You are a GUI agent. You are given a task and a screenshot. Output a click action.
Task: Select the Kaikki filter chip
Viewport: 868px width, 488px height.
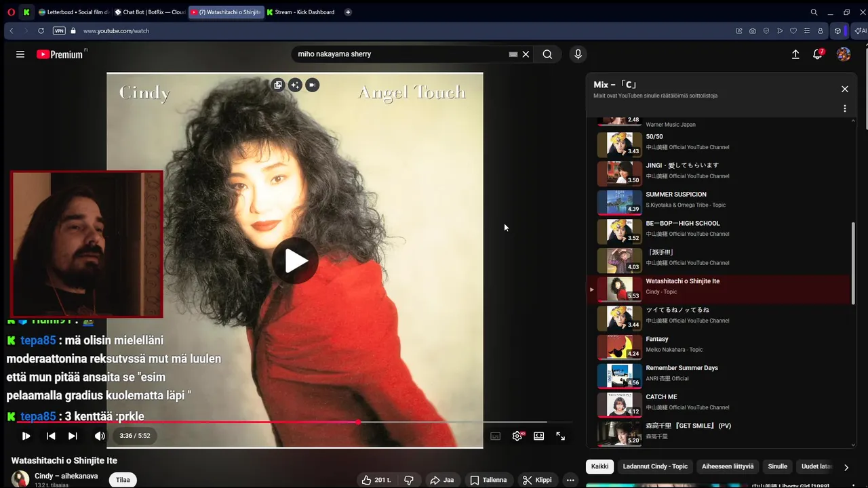click(599, 466)
